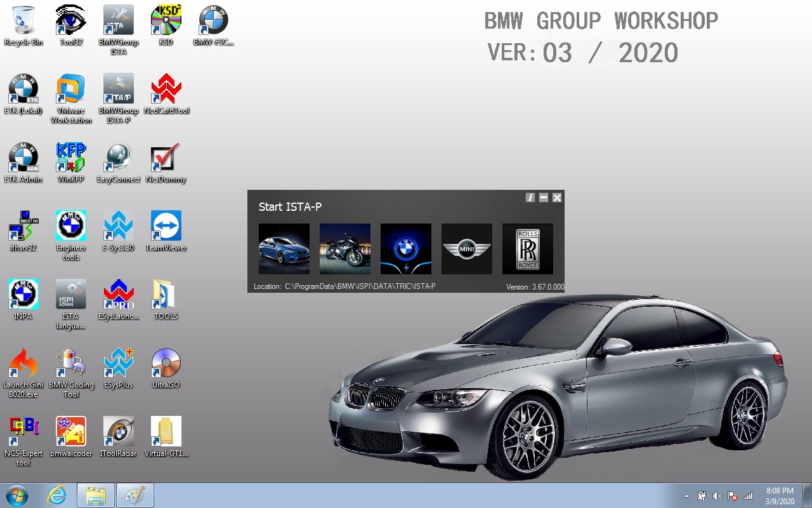Viewport: 812px width, 508px height.
Task: Open bmwaicoder shortcut
Action: pos(71,437)
